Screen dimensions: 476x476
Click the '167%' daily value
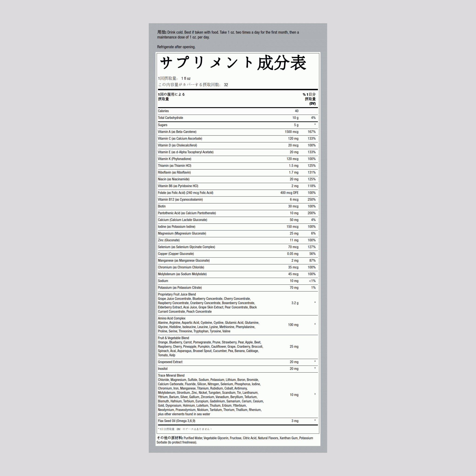point(312,132)
